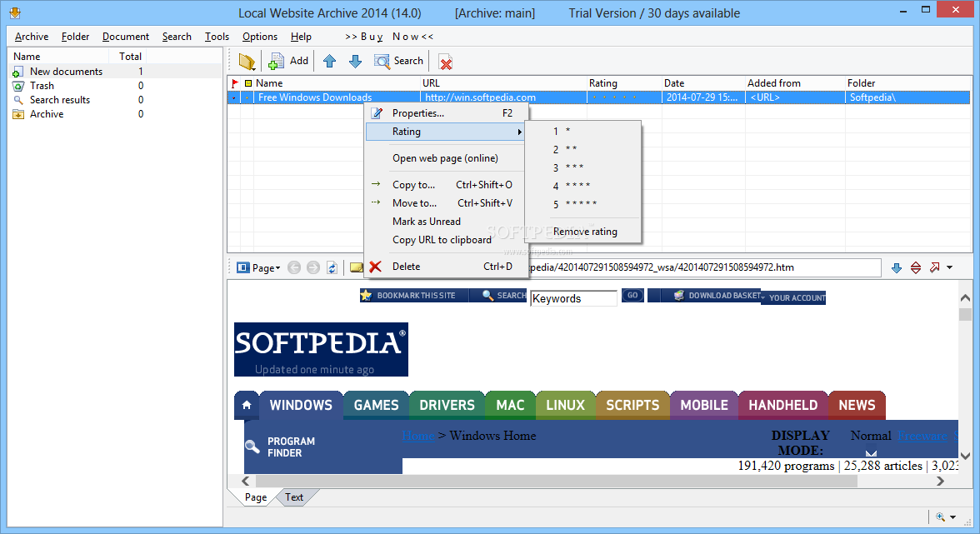Click the zoom magnifier in status bar
The image size is (980, 534).
click(940, 517)
